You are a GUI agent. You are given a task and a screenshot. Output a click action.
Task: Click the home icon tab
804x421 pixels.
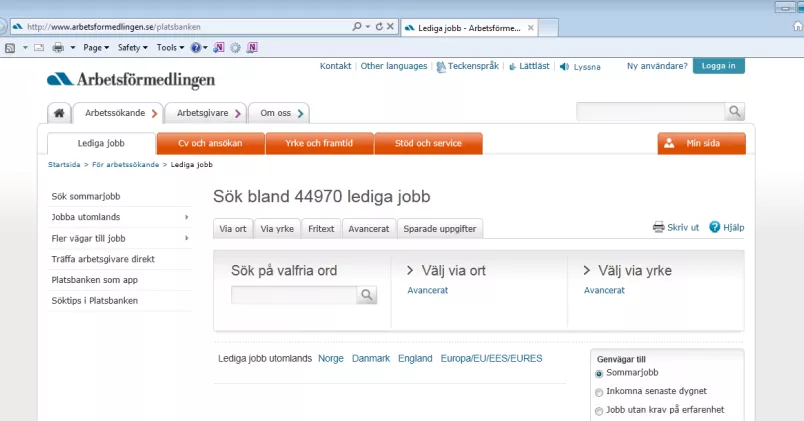59,113
